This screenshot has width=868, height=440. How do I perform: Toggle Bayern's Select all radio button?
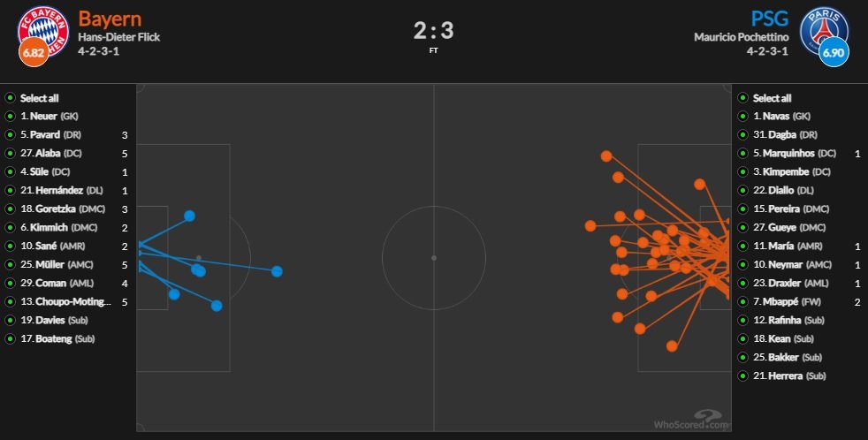point(10,98)
